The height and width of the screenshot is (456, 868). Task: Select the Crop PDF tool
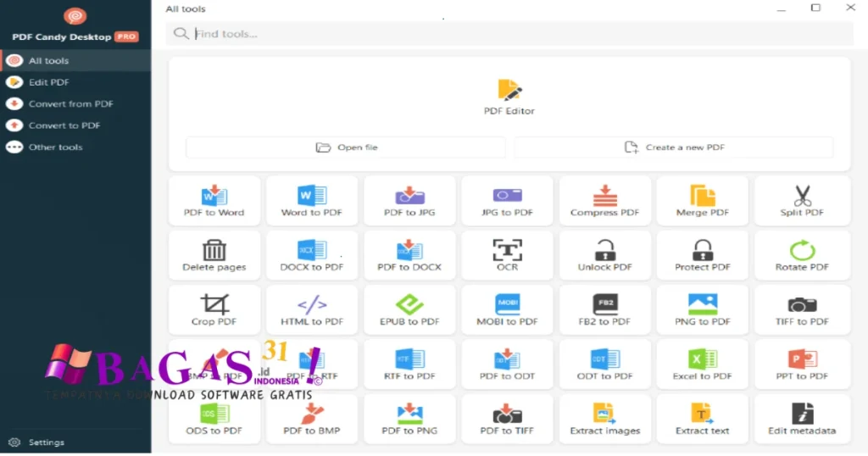(214, 310)
